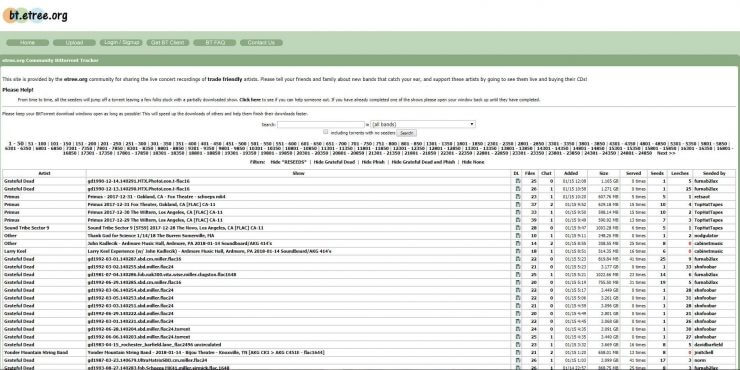
Task: Open the Thank God for Science show title
Action: (x=151, y=235)
